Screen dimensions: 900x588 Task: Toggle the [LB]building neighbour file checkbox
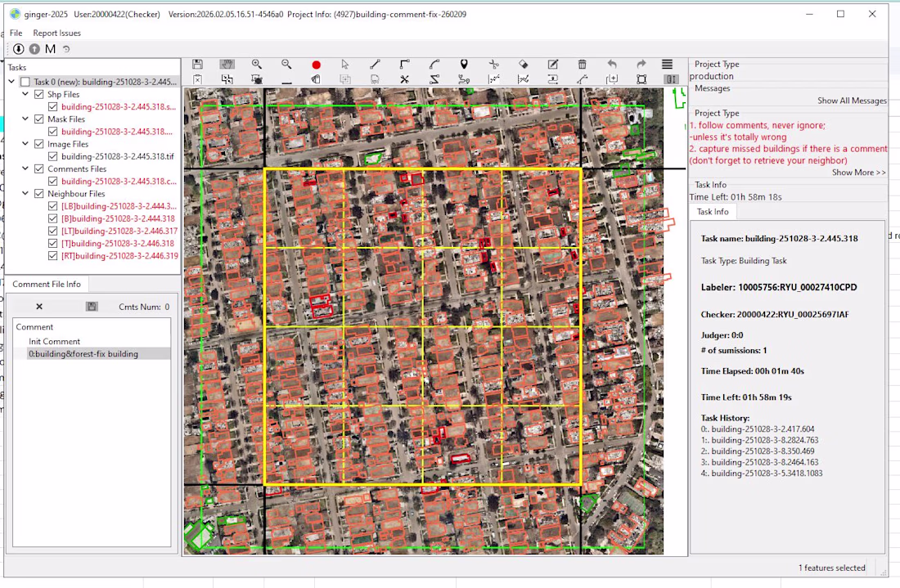pyautogui.click(x=53, y=206)
